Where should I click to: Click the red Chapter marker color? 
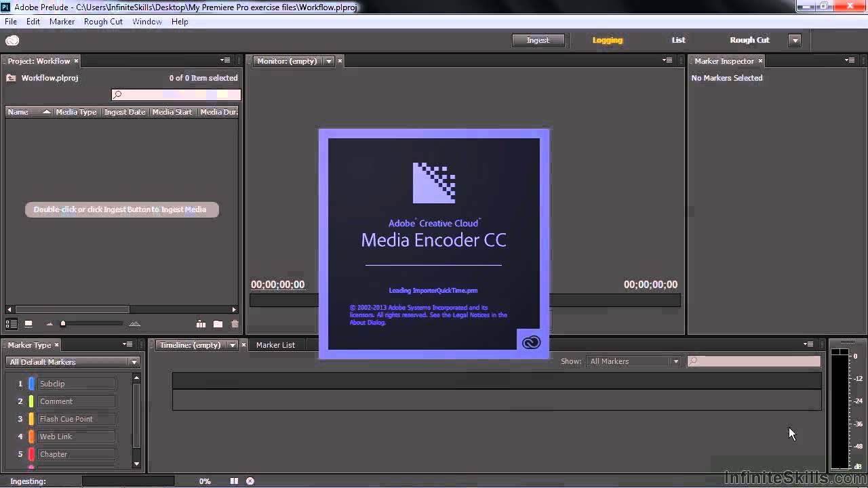click(x=31, y=454)
